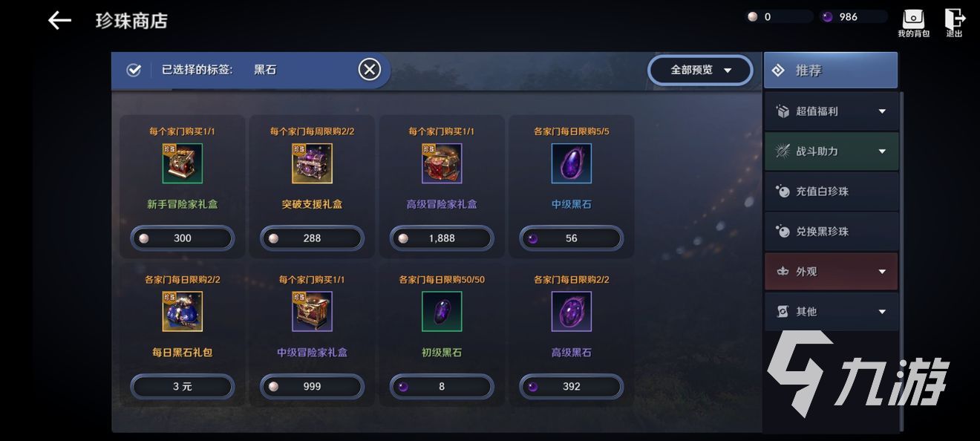This screenshot has height=441, width=980.
Task: Expand the 战斗助力 category
Action: 832,151
